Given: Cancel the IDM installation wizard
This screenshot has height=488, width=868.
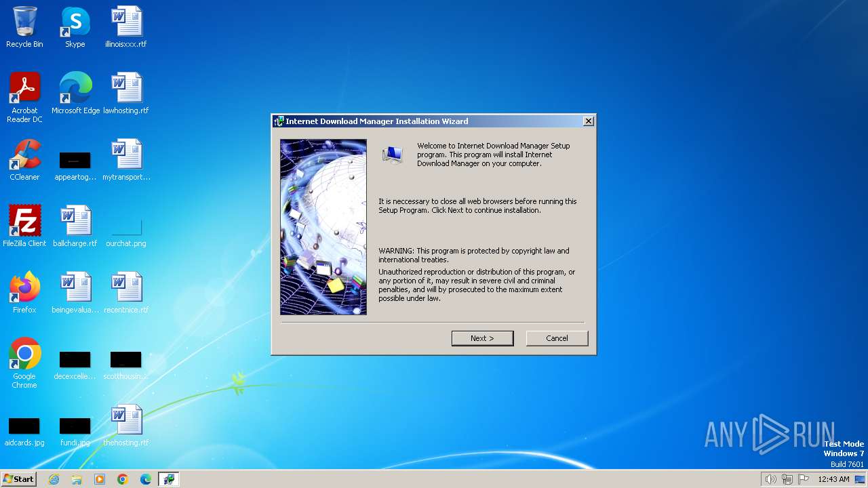Looking at the screenshot, I should 557,338.
